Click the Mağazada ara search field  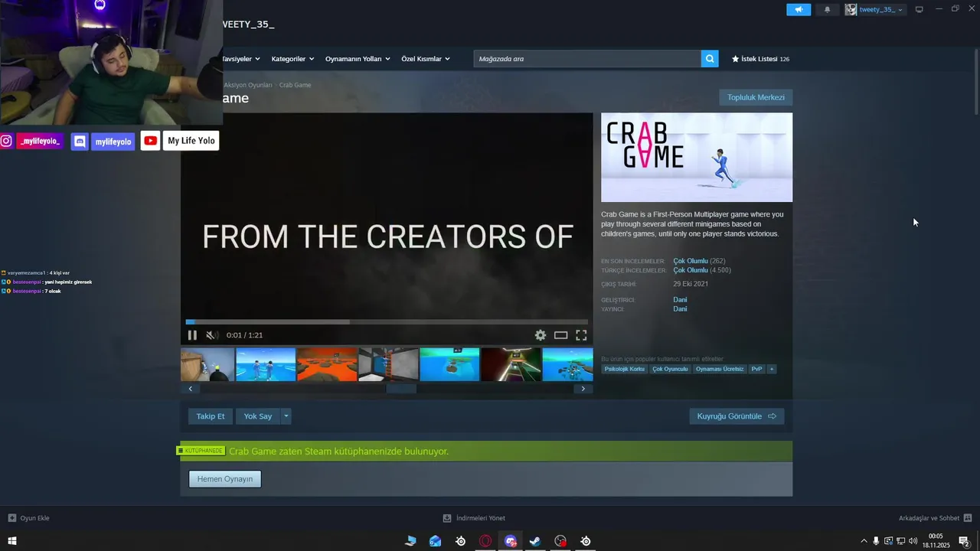[587, 58]
